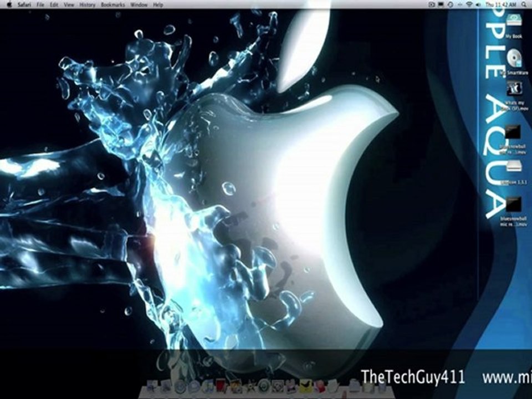Open the View menu
The width and height of the screenshot is (532, 399).
(x=69, y=5)
